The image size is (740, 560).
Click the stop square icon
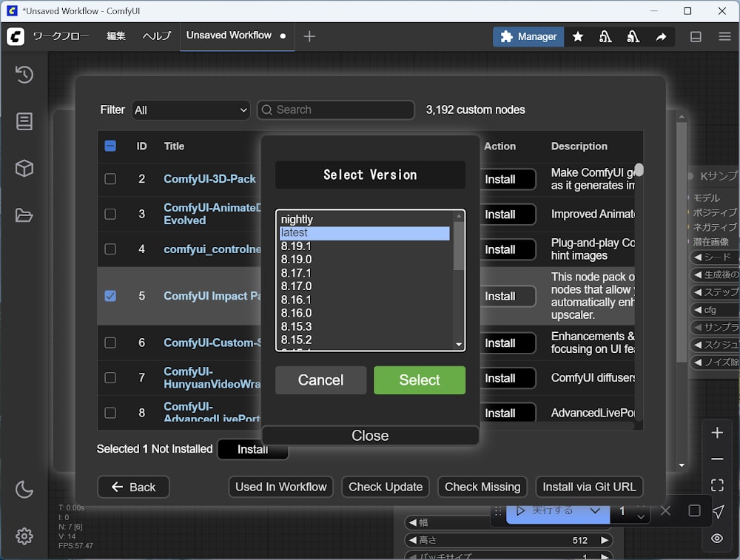(694, 510)
